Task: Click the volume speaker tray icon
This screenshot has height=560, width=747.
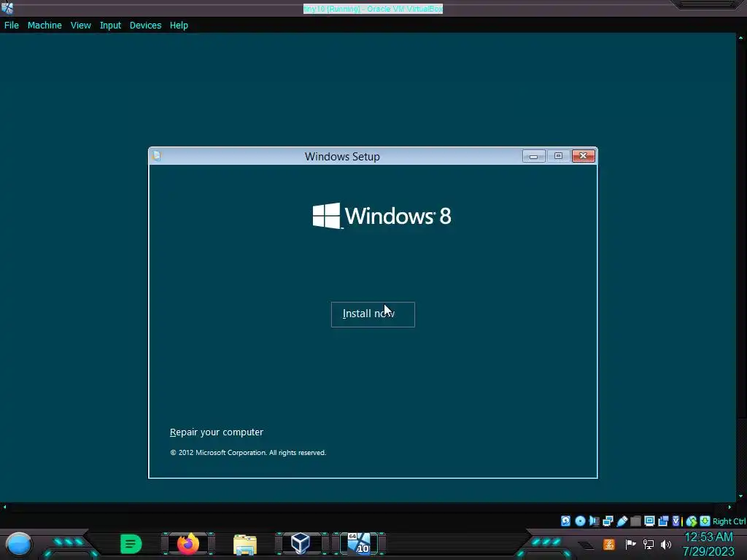Action: (666, 544)
